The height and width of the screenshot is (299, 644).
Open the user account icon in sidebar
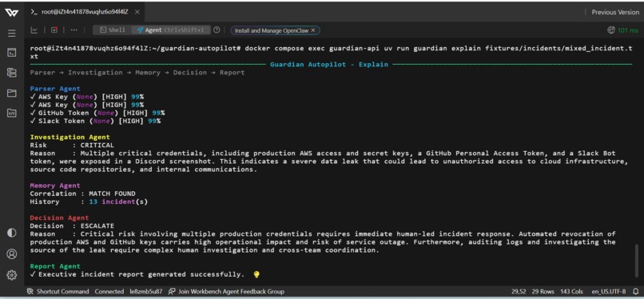(x=11, y=253)
